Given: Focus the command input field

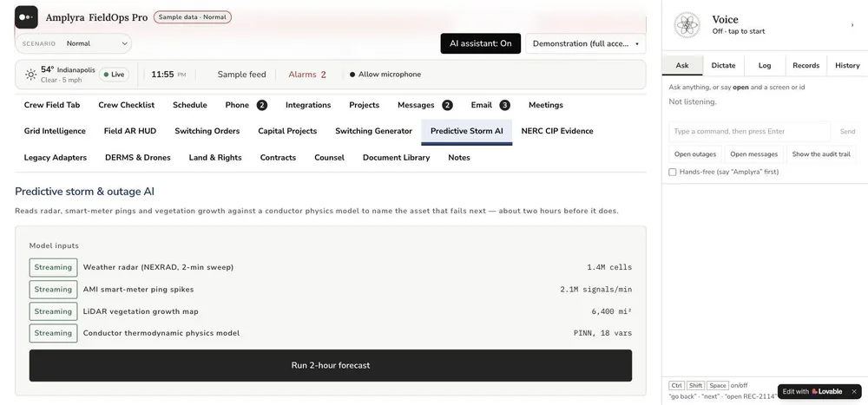Looking at the screenshot, I should click(750, 132).
